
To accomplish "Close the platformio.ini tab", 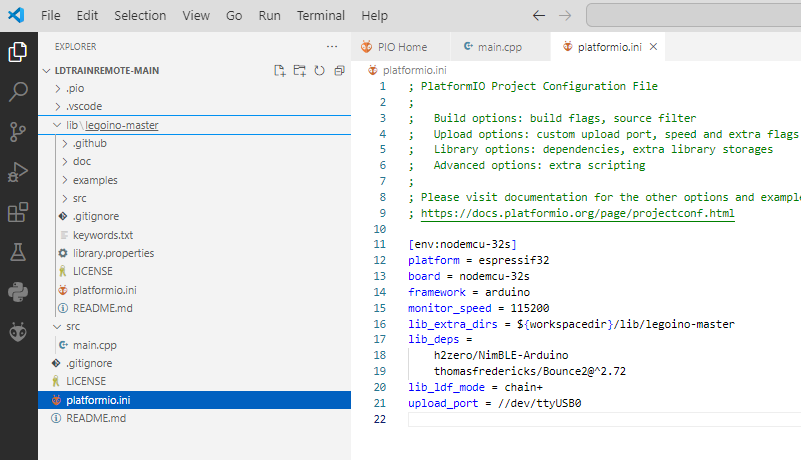I will [x=653, y=47].
